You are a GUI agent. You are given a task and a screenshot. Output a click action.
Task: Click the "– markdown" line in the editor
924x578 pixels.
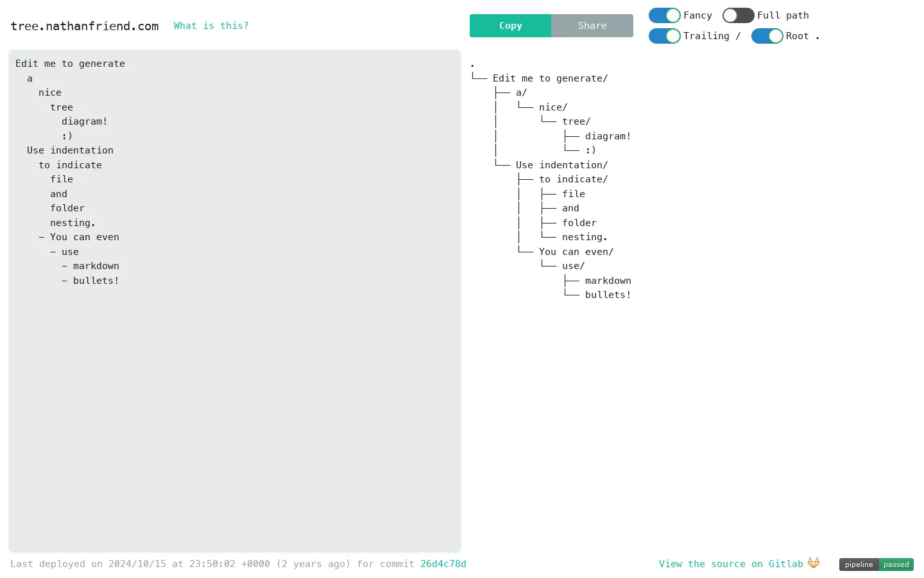pyautogui.click(x=90, y=266)
